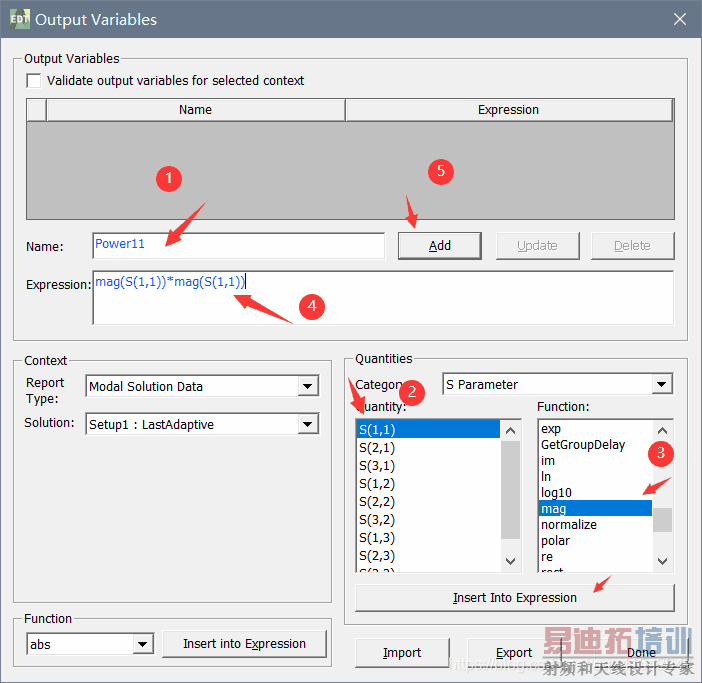Enable Validate output variables for selected context

tap(34, 81)
